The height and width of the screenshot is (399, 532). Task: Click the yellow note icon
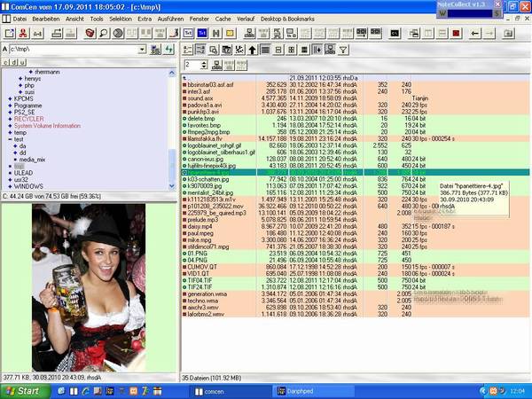[230, 34]
